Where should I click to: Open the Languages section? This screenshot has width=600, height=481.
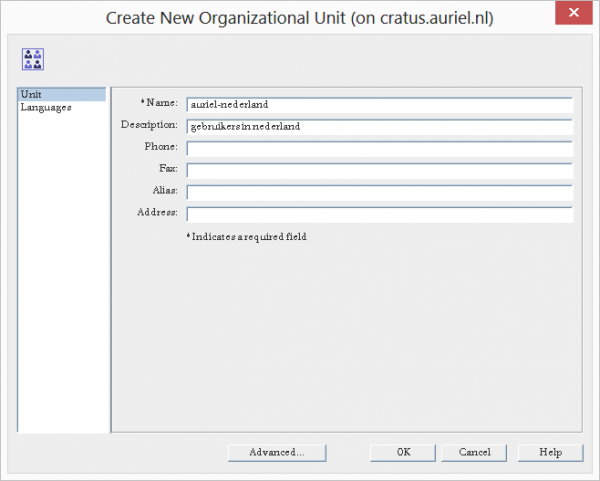[x=45, y=107]
